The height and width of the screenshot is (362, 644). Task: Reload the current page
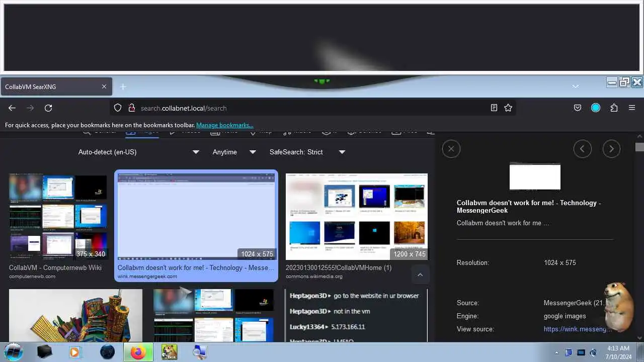pyautogui.click(x=48, y=108)
